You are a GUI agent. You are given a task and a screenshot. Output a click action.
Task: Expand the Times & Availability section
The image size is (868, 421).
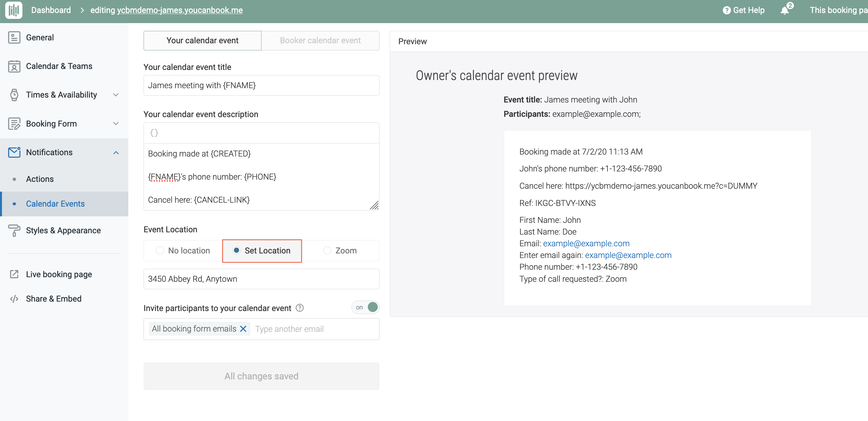point(116,95)
